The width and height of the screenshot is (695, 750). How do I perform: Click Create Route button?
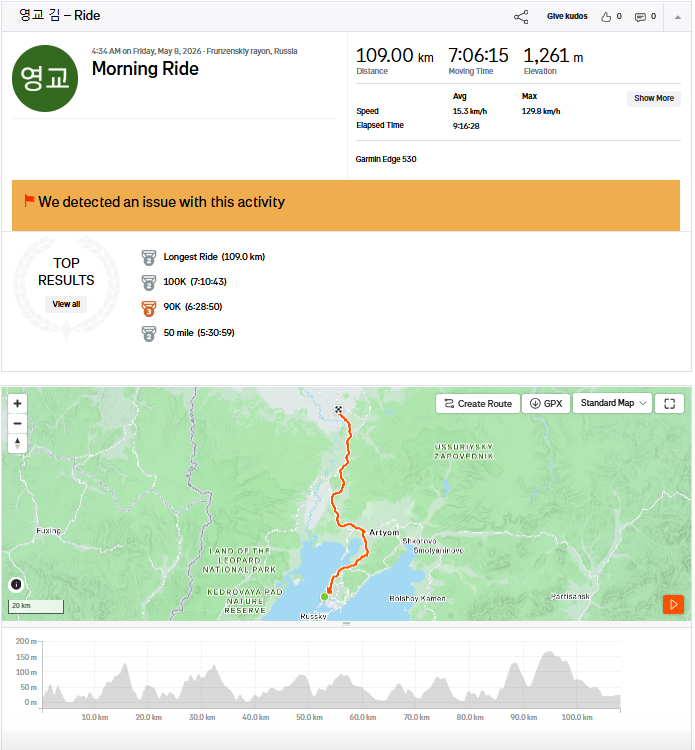(477, 404)
